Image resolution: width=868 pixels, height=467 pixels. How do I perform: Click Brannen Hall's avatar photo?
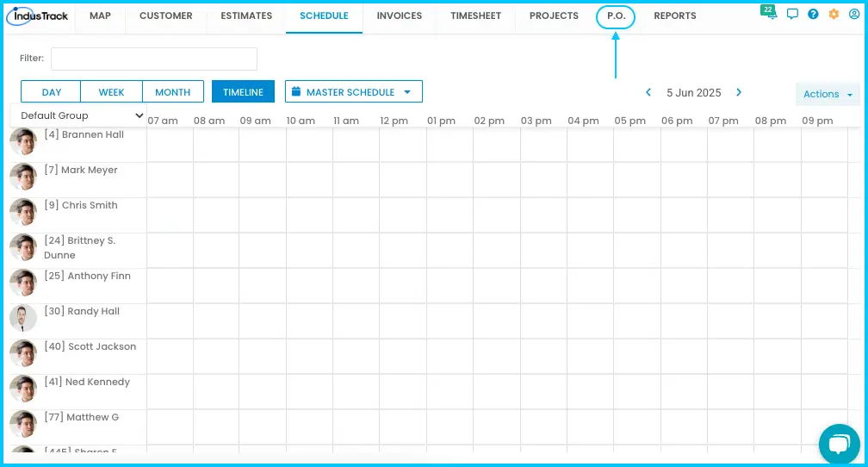point(23,141)
